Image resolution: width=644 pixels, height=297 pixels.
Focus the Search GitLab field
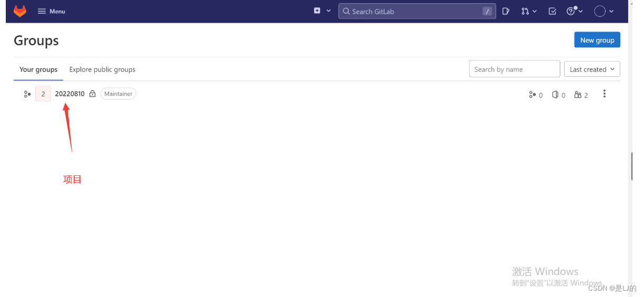417,11
